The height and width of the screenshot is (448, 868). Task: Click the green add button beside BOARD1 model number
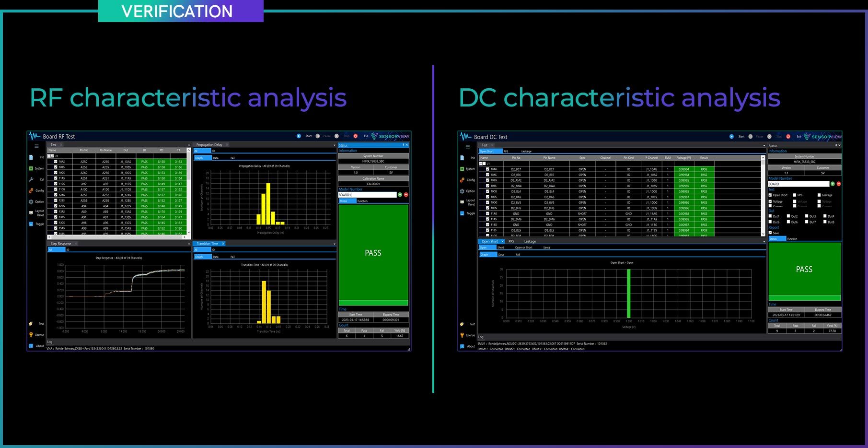tap(400, 195)
